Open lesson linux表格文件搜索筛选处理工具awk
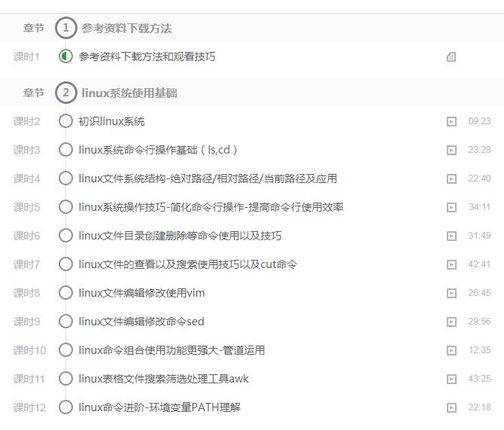This screenshot has height=430, width=504. tap(163, 379)
